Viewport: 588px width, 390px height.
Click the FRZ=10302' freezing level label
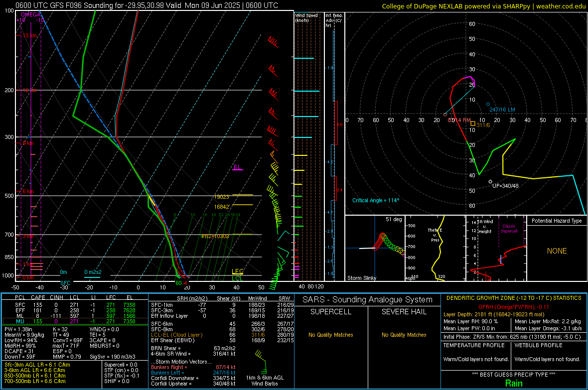(x=215, y=236)
